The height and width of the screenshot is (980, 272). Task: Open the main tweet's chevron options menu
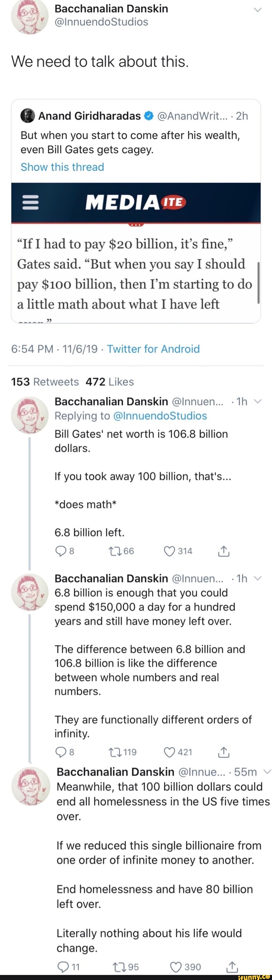[258, 10]
